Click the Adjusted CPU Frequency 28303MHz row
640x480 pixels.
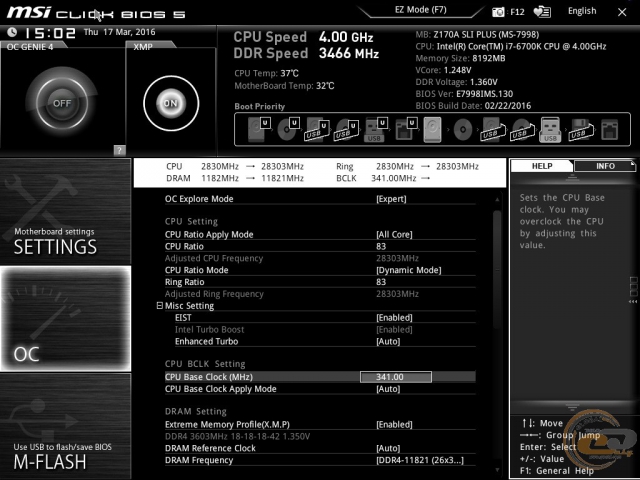[x=320, y=258]
